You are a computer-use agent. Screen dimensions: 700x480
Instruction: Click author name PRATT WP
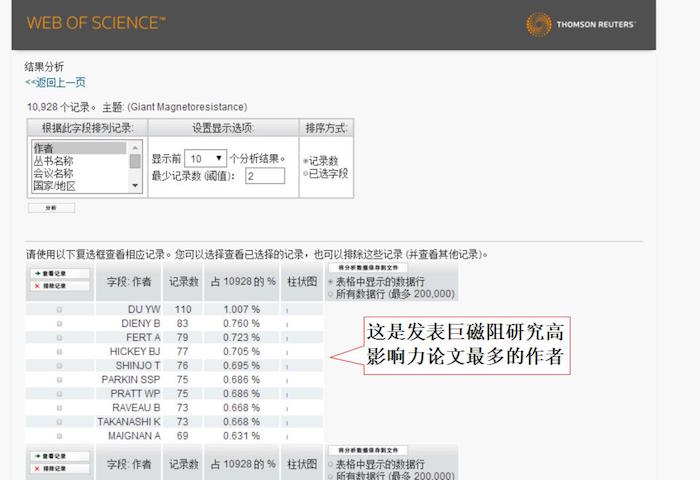pos(135,394)
